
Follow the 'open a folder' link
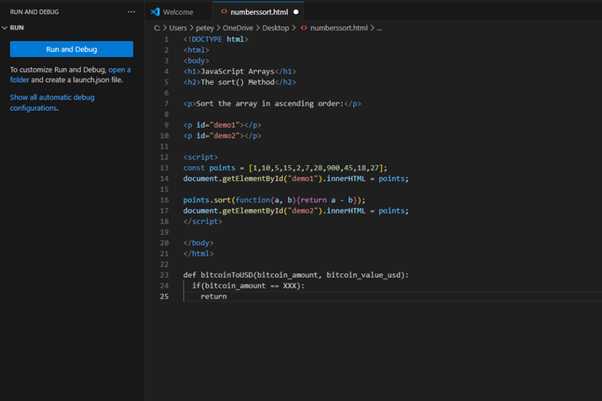click(70, 75)
